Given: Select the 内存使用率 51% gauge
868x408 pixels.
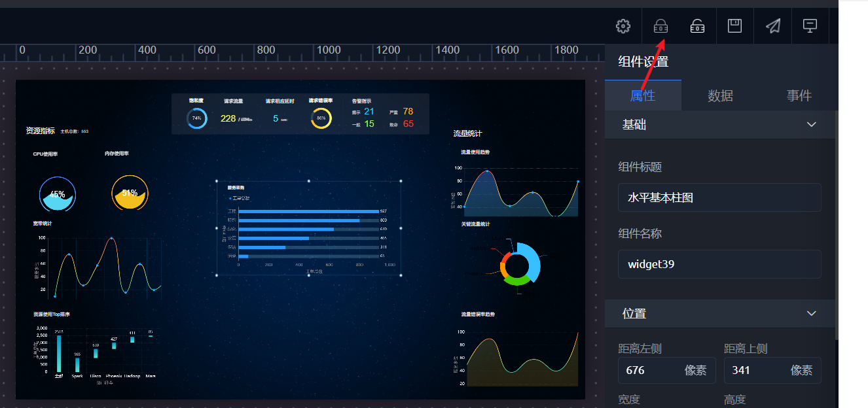Looking at the screenshot, I should point(130,193).
